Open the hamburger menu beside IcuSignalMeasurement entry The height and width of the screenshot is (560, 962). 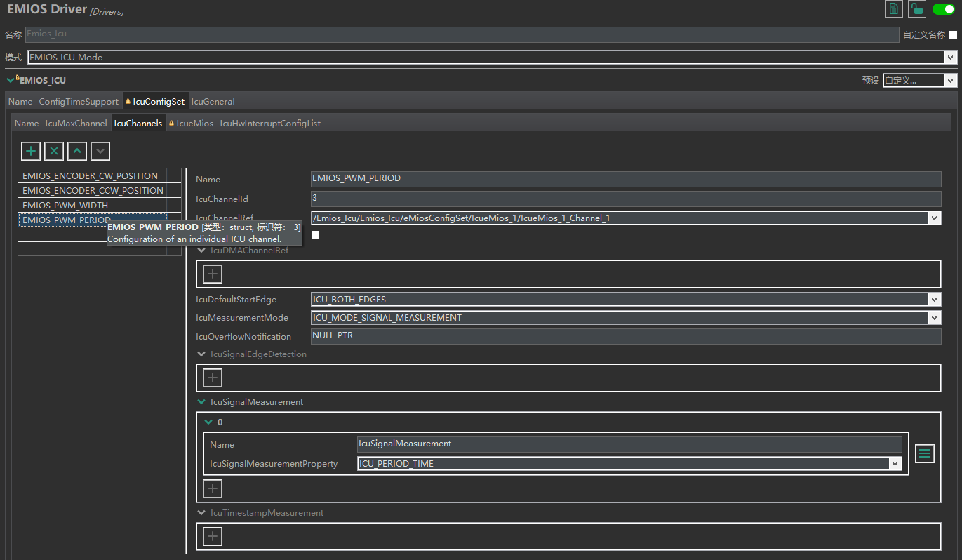point(924,453)
